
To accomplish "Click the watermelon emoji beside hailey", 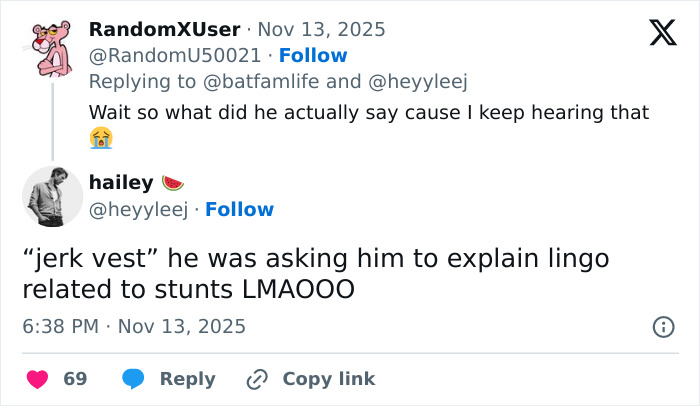I will pyautogui.click(x=173, y=182).
